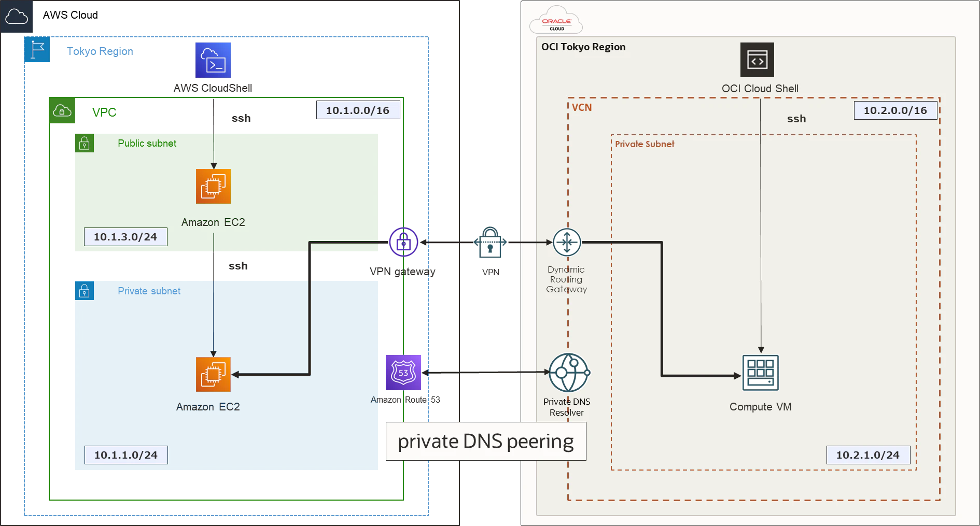This screenshot has width=980, height=526.
Task: Click the ssh label in the OCI VCN
Action: (796, 119)
